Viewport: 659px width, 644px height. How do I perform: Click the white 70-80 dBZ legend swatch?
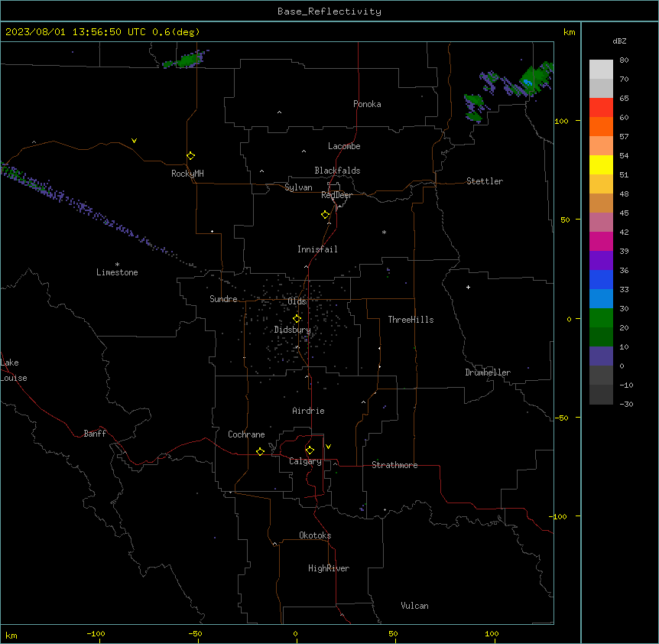point(601,70)
